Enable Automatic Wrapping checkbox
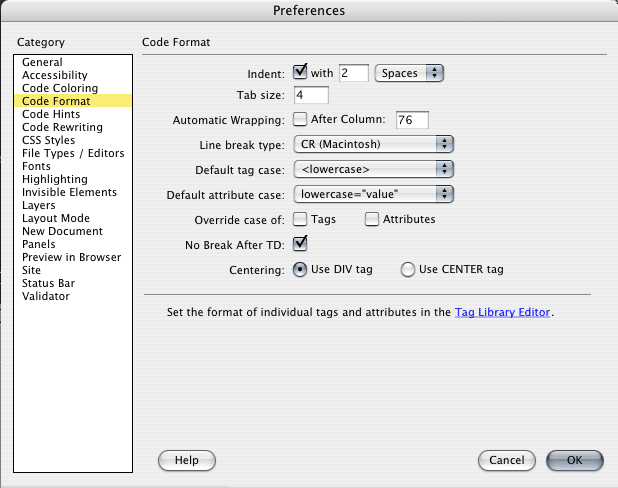This screenshot has height=488, width=618. point(300,119)
